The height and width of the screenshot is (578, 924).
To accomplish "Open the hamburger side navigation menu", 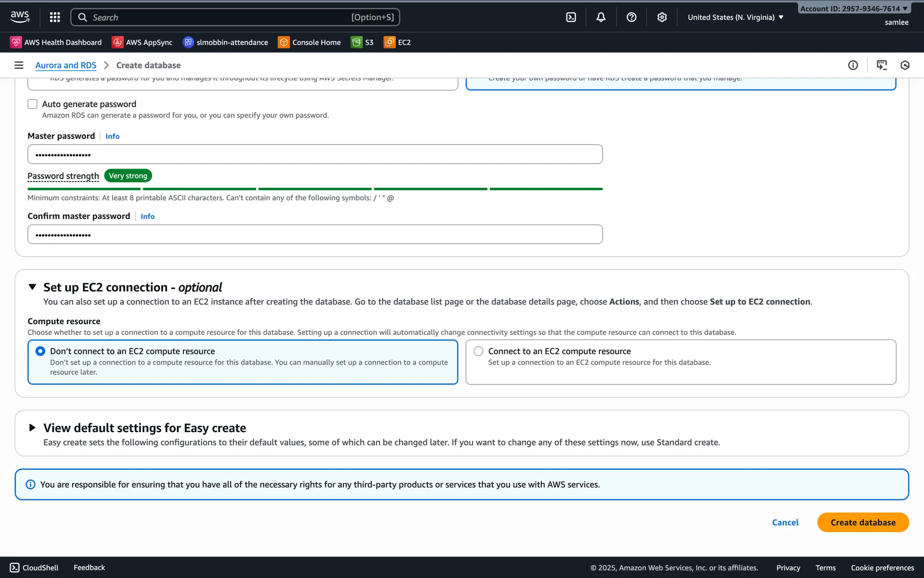I will 19,65.
